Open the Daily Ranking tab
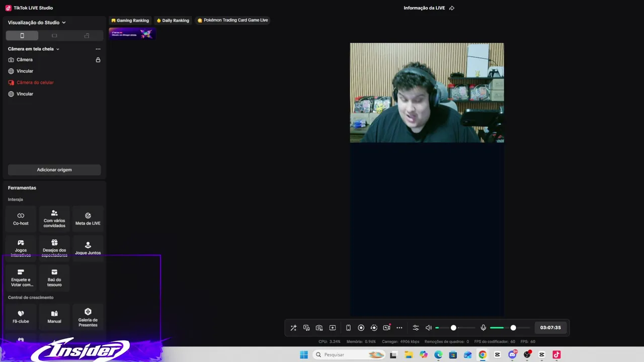The image size is (644, 362). coord(173,20)
